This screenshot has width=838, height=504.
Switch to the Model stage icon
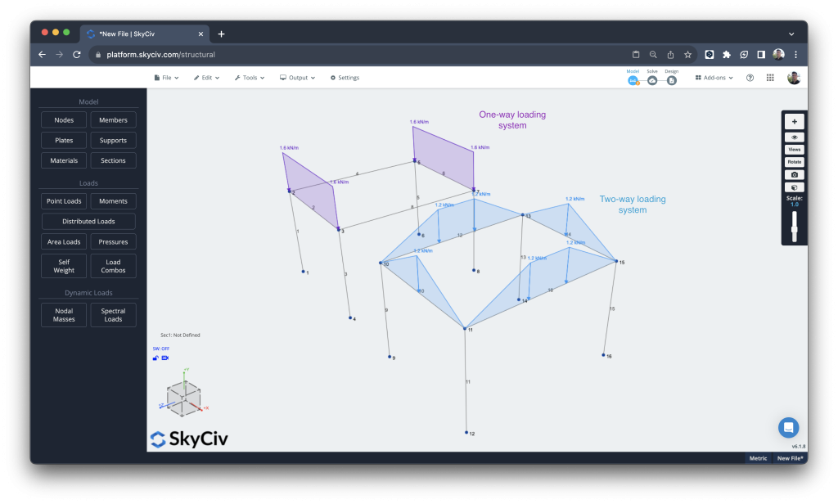coord(633,80)
